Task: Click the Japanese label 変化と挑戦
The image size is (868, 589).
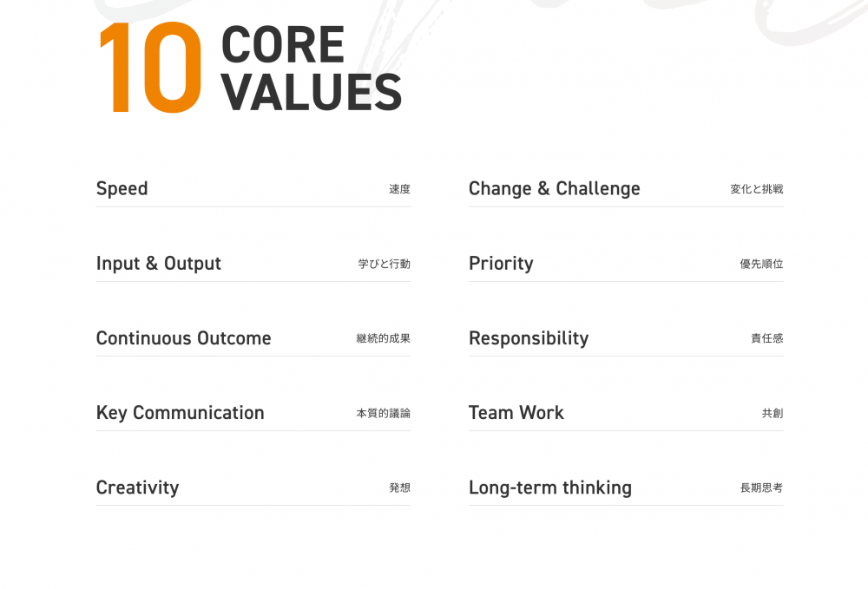Action: [x=757, y=189]
